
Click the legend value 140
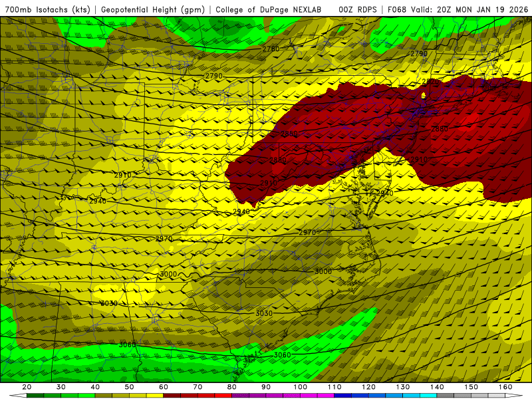pyautogui.click(x=437, y=387)
